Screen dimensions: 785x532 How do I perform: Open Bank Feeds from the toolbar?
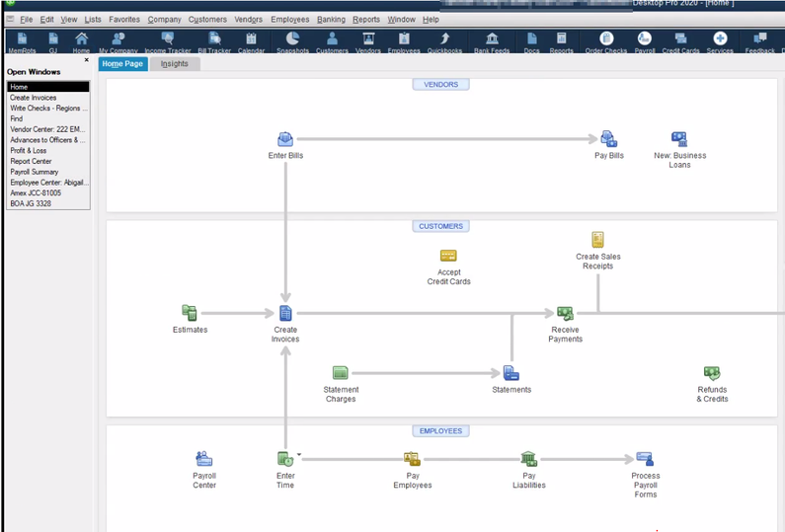[491, 41]
